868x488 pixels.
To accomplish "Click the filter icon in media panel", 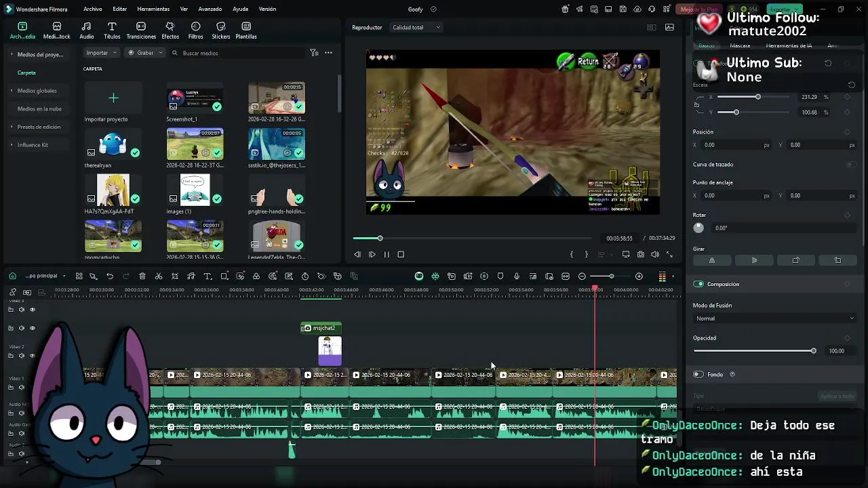I will coord(314,53).
